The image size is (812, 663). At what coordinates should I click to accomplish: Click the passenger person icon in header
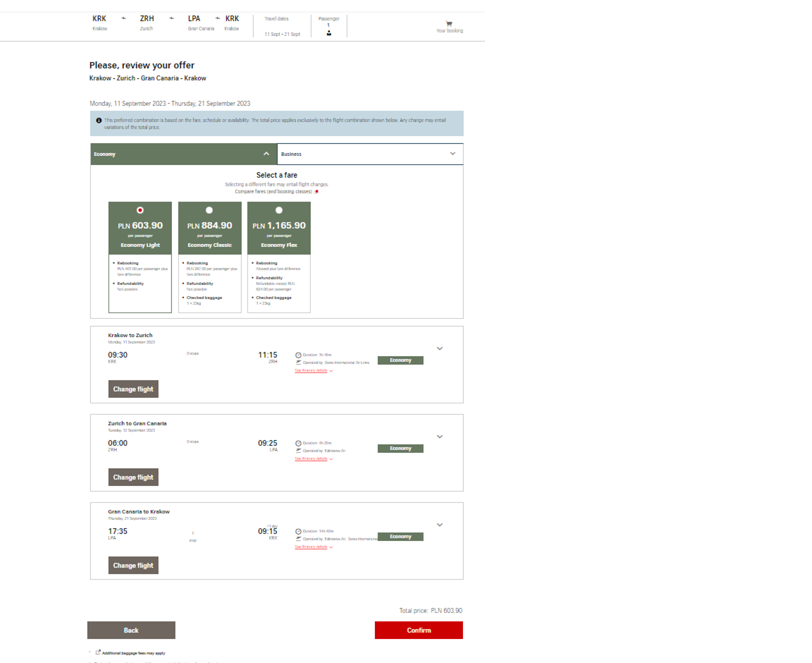point(329,33)
